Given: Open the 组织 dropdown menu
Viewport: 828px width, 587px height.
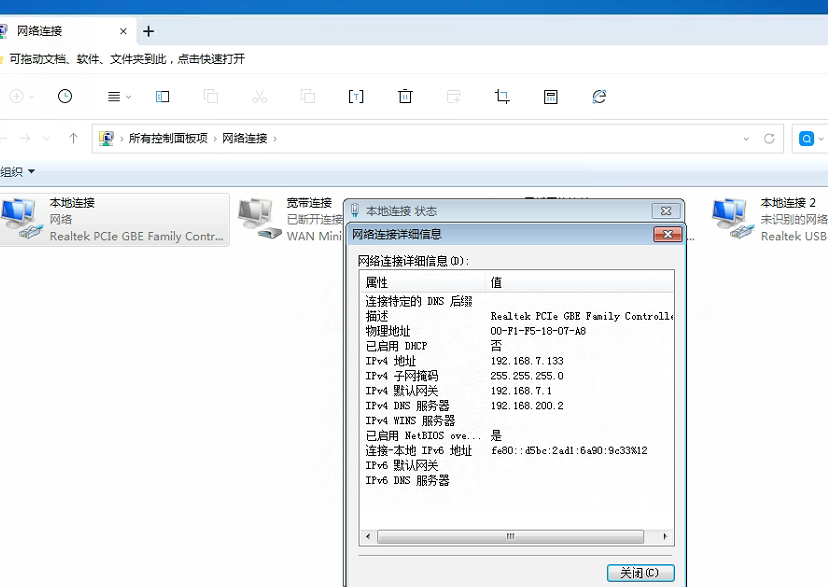Looking at the screenshot, I should pyautogui.click(x=17, y=172).
